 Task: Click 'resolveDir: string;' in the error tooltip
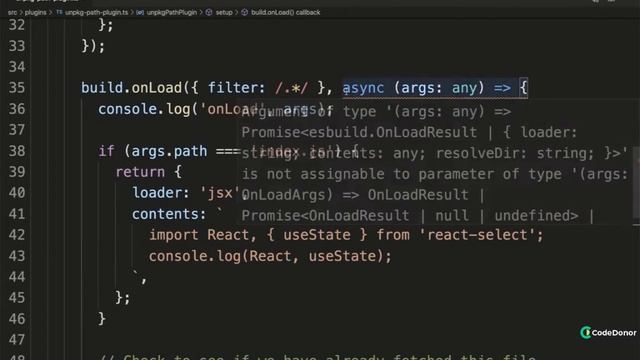click(x=515, y=153)
